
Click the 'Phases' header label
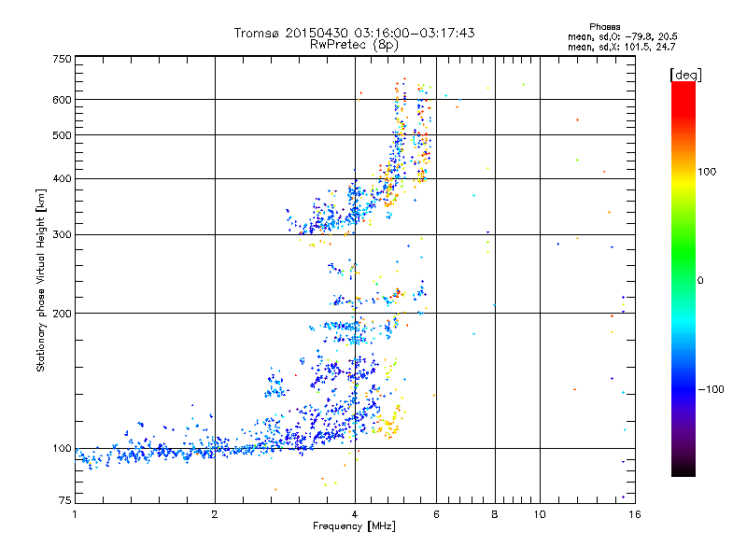coord(604,27)
